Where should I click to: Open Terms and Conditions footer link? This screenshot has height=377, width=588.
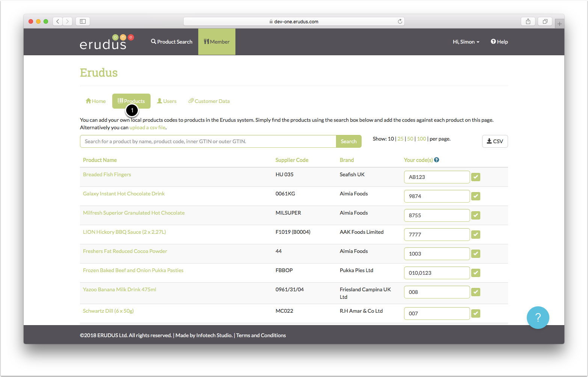[261, 335]
